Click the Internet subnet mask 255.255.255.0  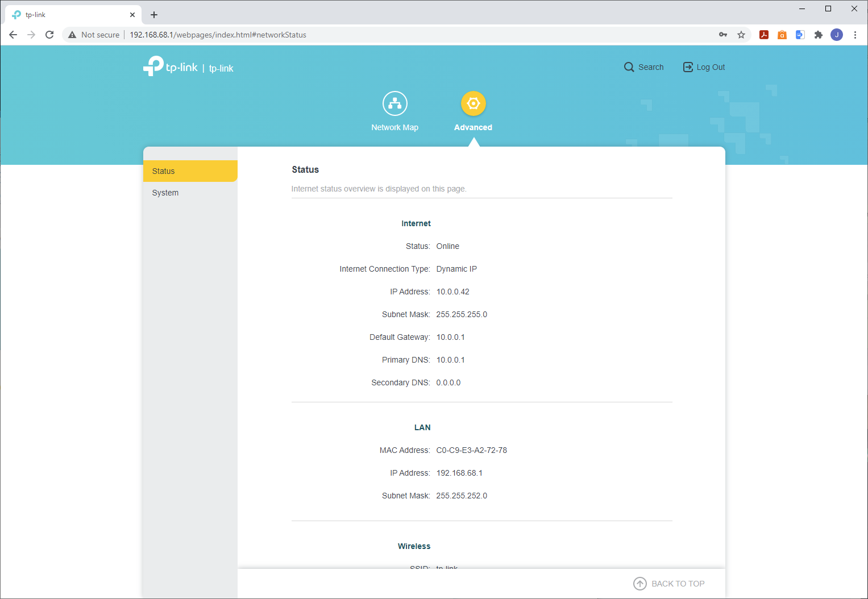pyautogui.click(x=462, y=314)
